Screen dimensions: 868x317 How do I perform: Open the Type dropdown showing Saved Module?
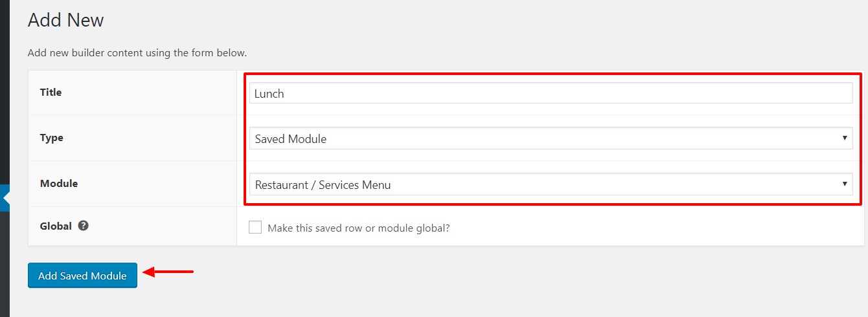(551, 138)
